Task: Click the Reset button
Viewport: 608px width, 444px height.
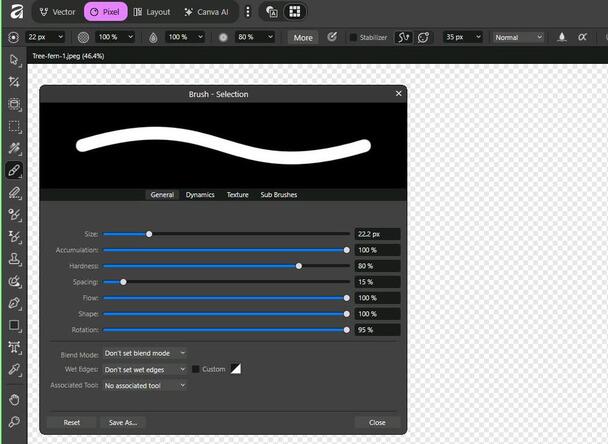Action: pyautogui.click(x=72, y=422)
